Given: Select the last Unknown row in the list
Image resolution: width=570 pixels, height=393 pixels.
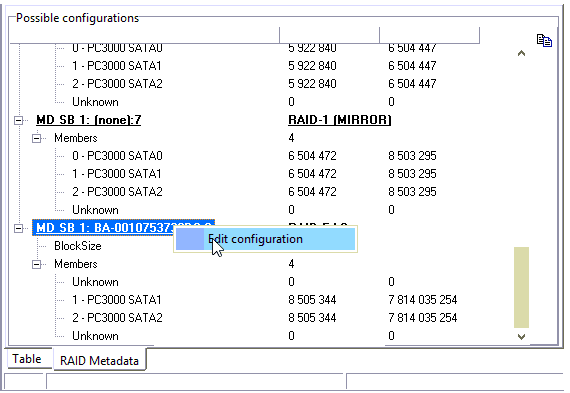Looking at the screenshot, I should point(95,336).
